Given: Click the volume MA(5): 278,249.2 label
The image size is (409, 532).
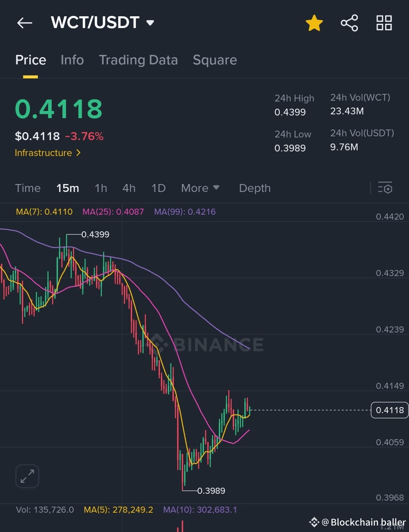Looking at the screenshot, I should (119, 510).
